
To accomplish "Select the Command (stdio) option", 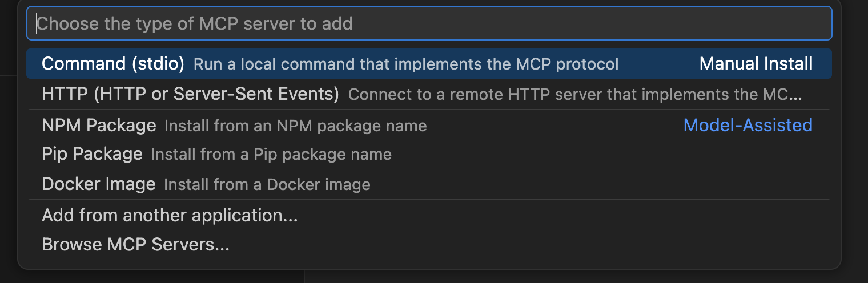I will 112,64.
